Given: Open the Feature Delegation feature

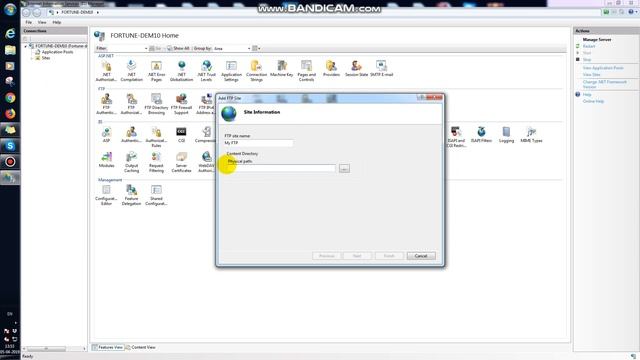Looking at the screenshot, I should coord(131,195).
